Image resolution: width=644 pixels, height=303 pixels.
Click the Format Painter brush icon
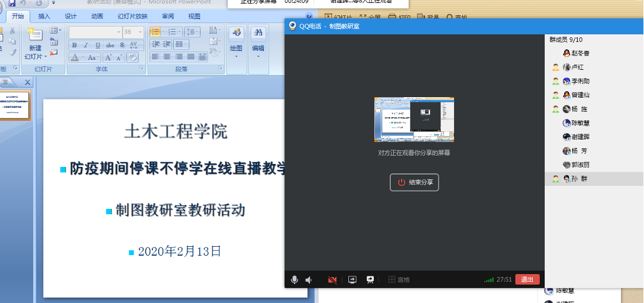(12, 52)
